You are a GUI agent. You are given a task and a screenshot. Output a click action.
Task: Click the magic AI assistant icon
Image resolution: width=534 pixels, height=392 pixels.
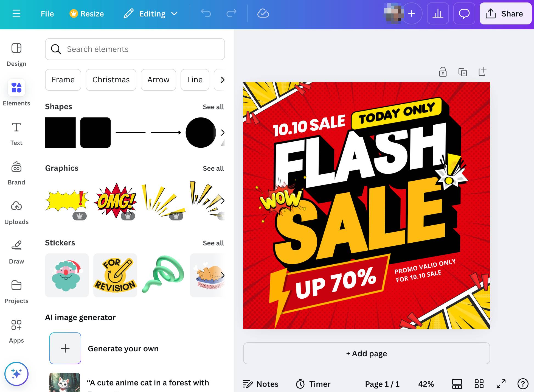(16, 373)
